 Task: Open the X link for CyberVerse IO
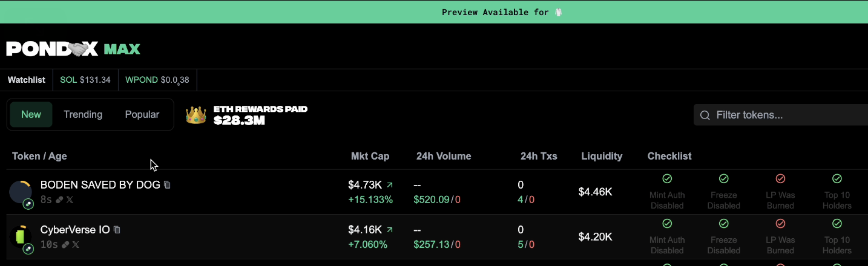pyautogui.click(x=76, y=245)
